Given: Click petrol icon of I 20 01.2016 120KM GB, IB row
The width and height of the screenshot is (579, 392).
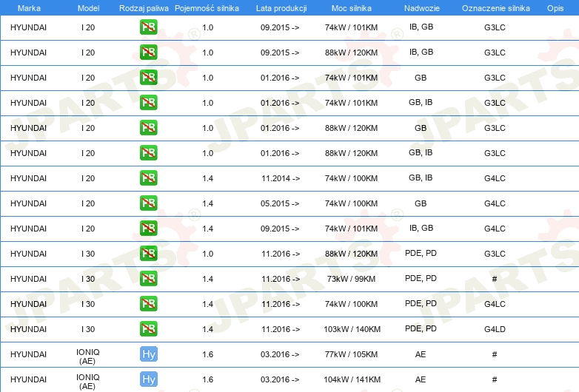Looking at the screenshot, I should 148,152.
